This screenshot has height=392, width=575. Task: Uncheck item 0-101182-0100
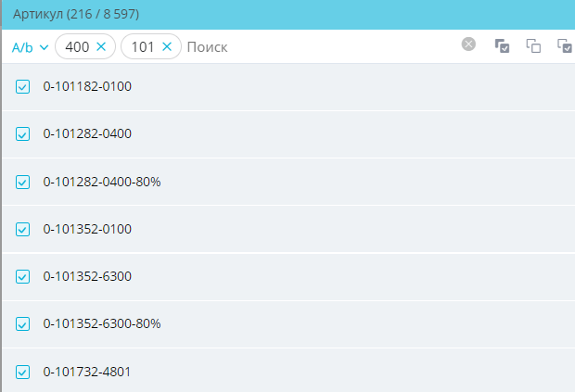tap(23, 87)
